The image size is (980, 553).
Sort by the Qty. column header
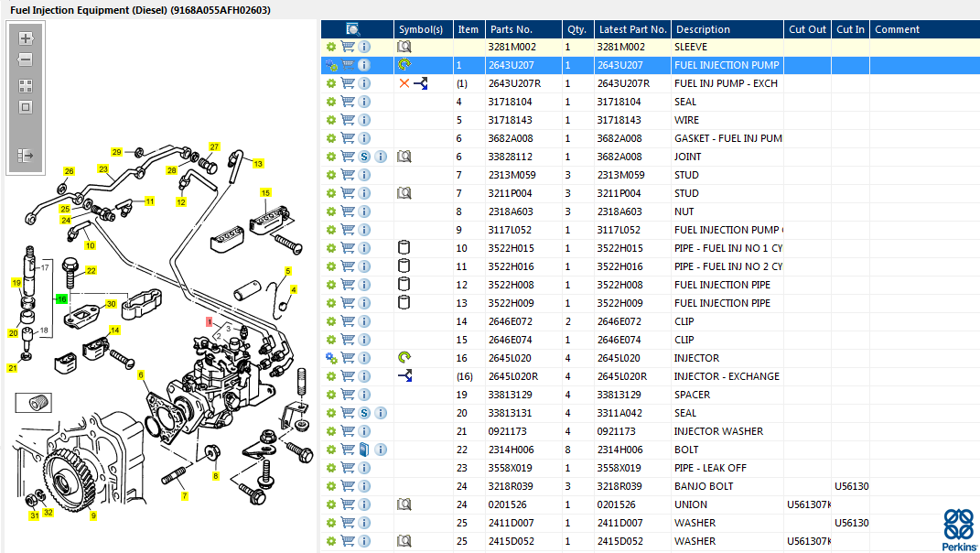click(577, 29)
